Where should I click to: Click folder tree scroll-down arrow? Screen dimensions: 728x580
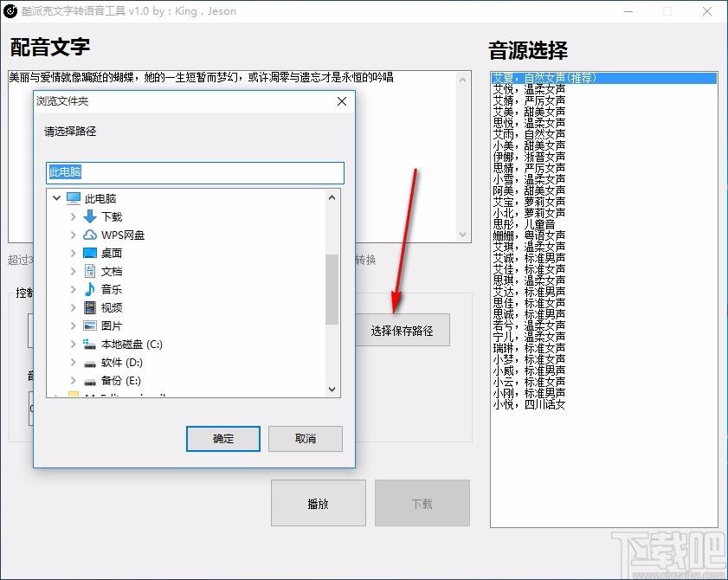[332, 390]
